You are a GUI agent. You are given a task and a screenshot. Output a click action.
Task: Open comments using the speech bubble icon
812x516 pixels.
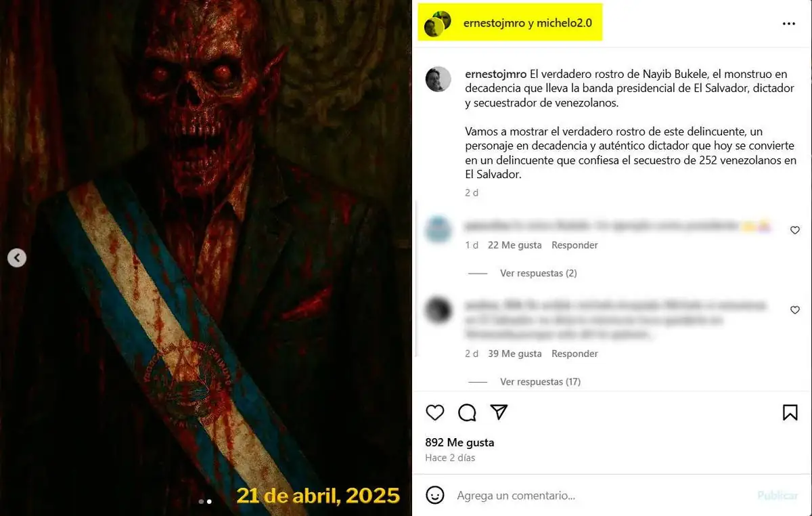tap(467, 412)
